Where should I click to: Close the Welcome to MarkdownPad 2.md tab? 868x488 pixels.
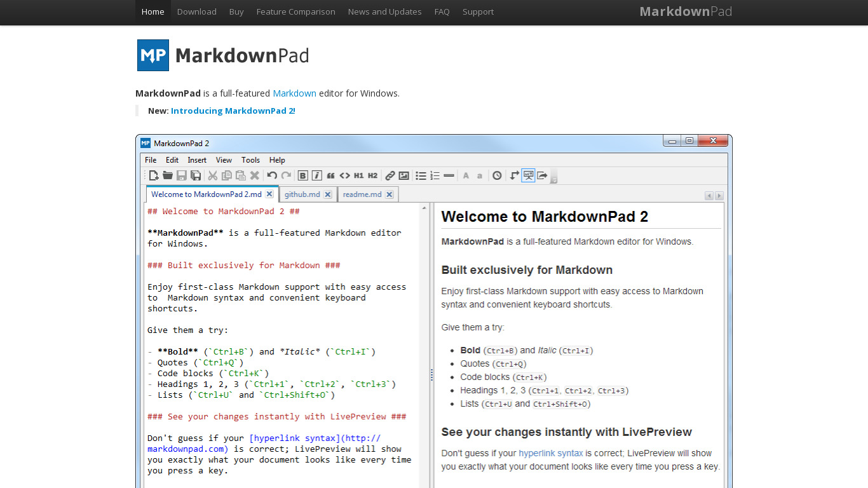269,194
